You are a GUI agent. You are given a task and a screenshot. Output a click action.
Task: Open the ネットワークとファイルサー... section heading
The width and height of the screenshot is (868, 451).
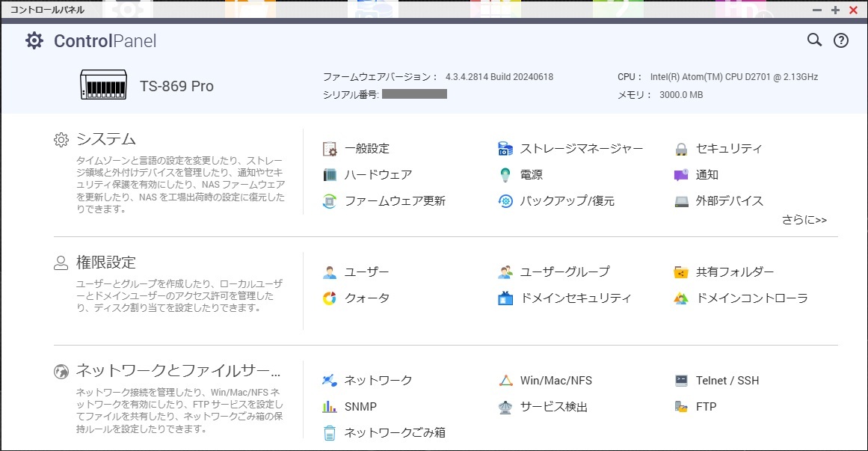pos(178,370)
